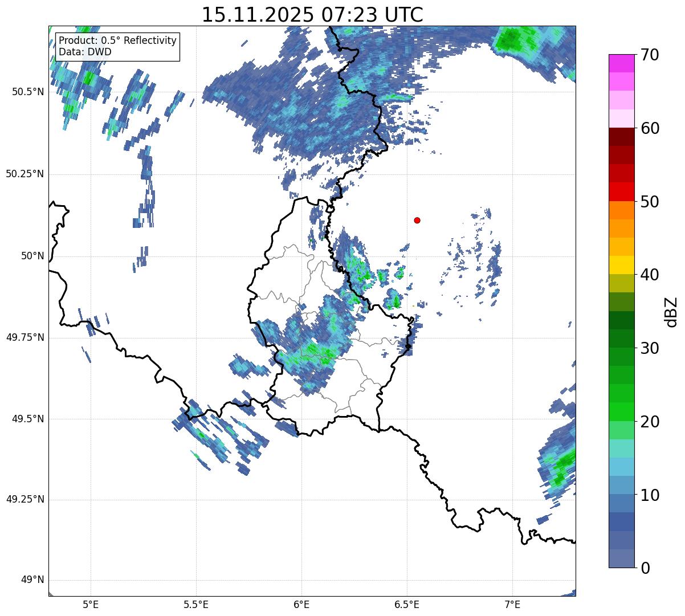Click the 49.5°N latitude label

click(27, 419)
